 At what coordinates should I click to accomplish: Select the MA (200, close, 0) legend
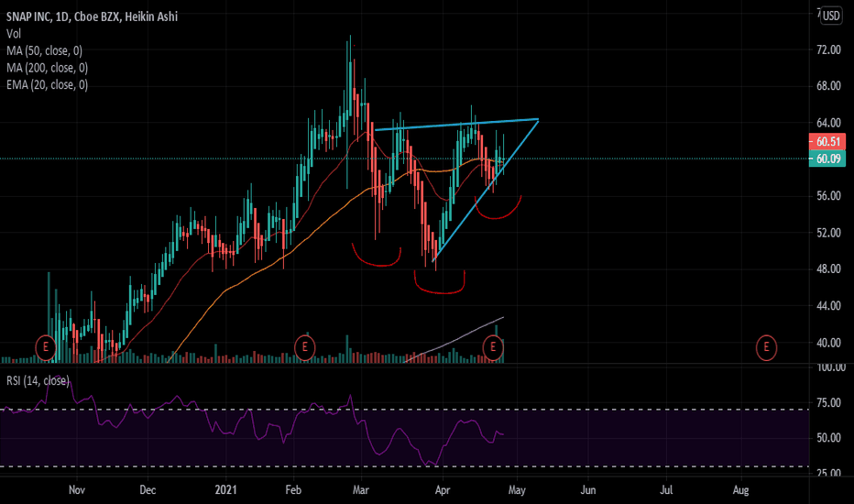48,68
